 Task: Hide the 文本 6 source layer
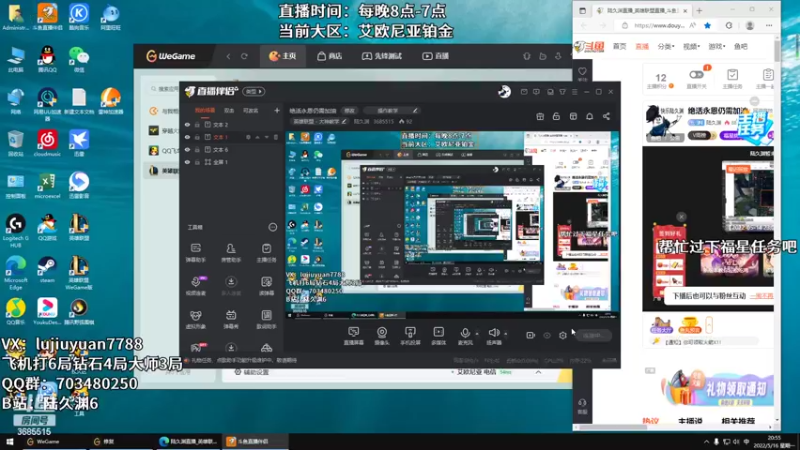tap(187, 149)
